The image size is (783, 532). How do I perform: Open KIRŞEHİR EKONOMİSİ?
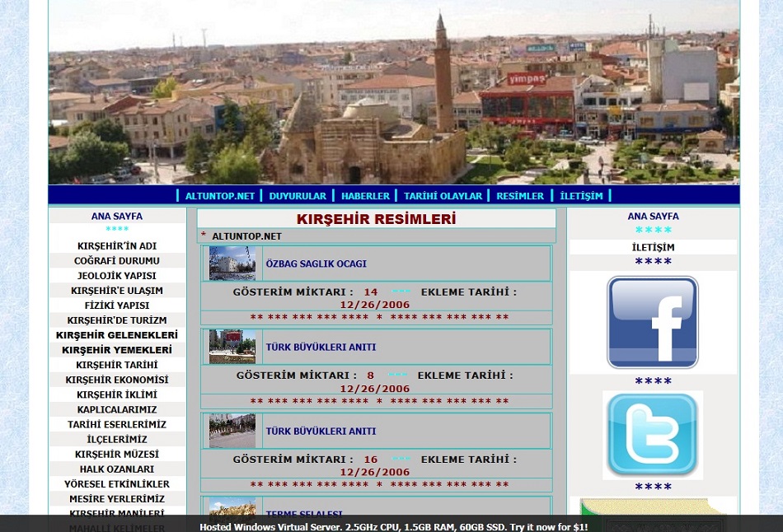117,380
